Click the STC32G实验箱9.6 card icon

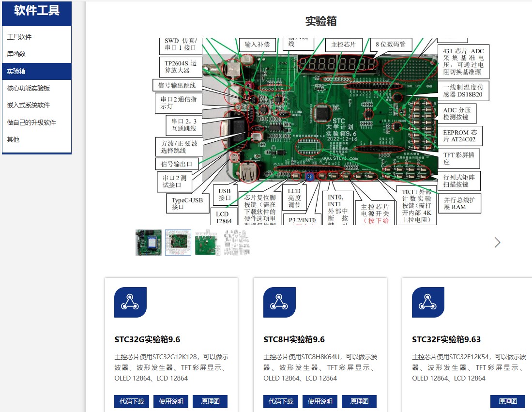[x=130, y=302]
